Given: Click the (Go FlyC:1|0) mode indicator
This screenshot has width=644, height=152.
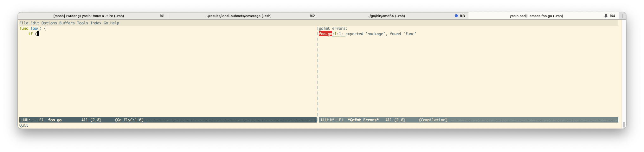Looking at the screenshot, I should coord(129,120).
